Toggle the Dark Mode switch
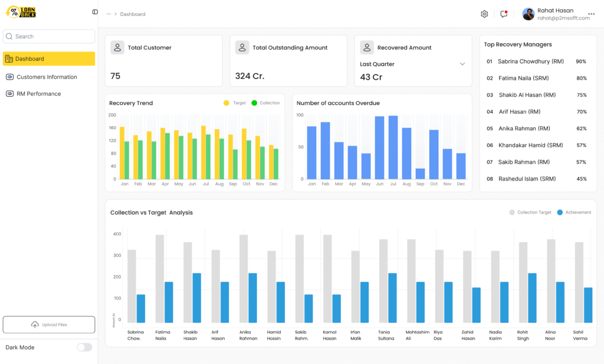 tap(84, 347)
